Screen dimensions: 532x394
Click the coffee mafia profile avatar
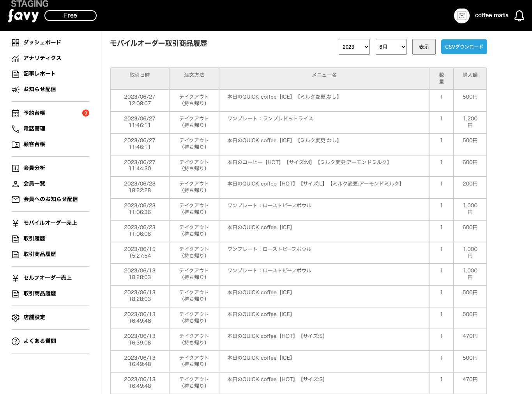462,16
